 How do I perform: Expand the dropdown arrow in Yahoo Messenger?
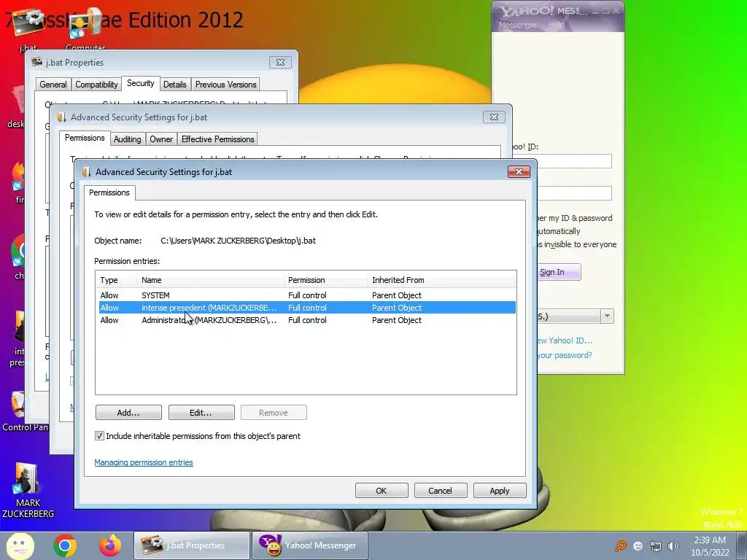click(x=607, y=316)
